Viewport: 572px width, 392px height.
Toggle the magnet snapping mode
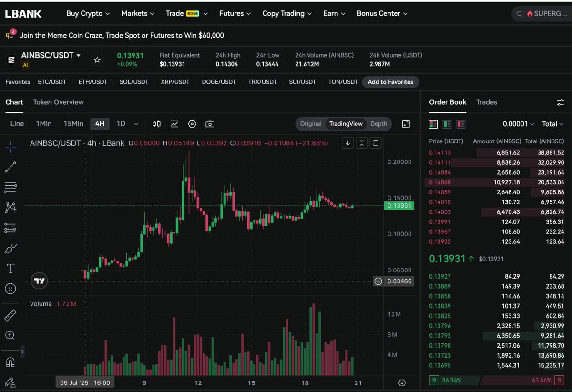pos(10,362)
